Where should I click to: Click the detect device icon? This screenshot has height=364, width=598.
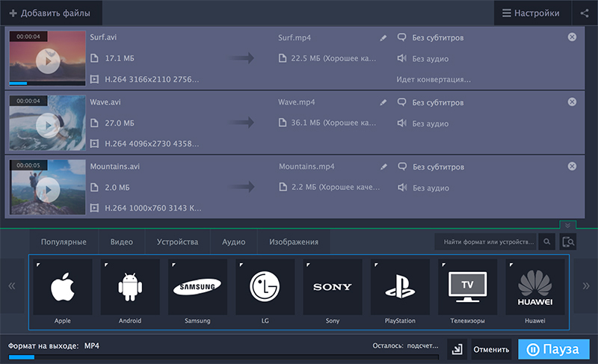tap(568, 241)
